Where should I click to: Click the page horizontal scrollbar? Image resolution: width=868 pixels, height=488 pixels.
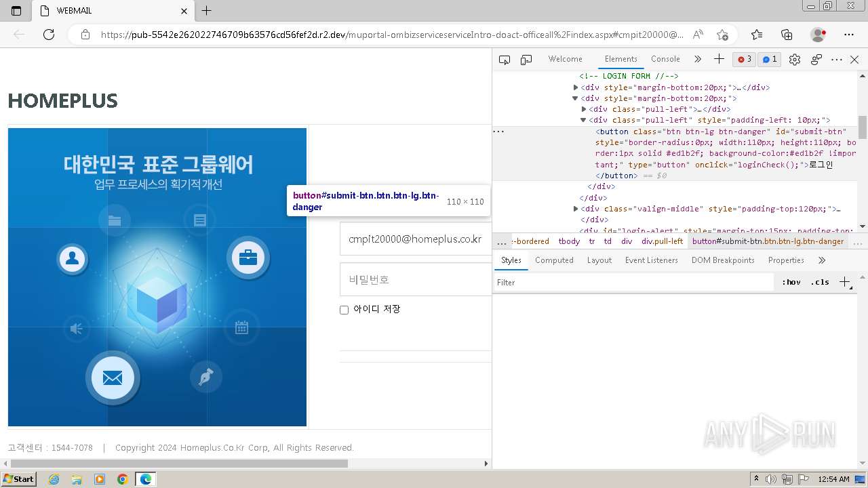pos(180,464)
